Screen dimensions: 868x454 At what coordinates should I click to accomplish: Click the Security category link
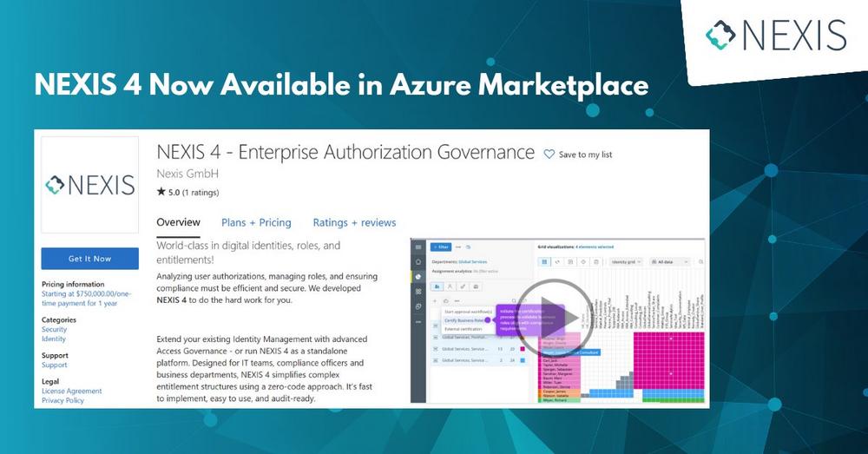54,330
